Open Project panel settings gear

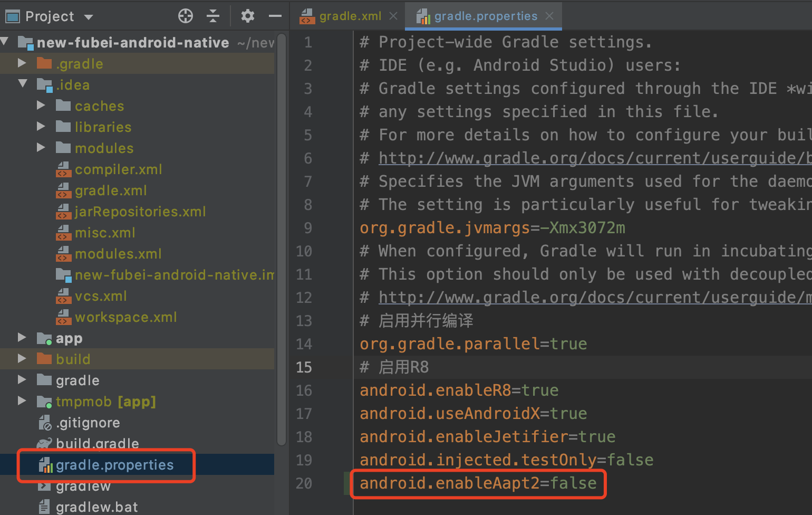(x=248, y=16)
